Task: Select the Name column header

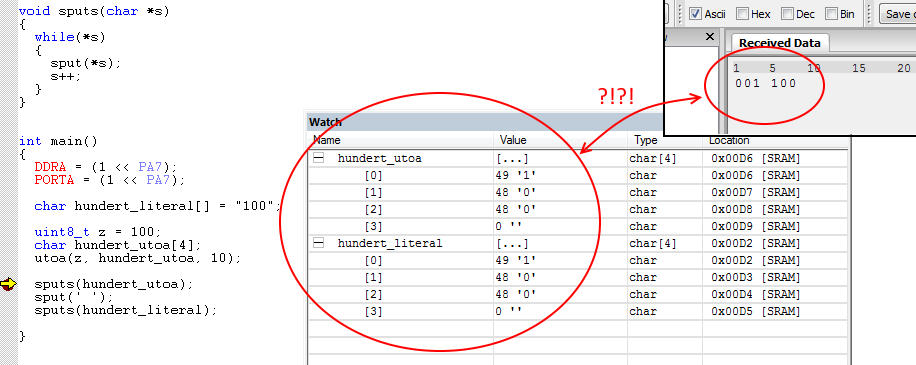Action: 401,140
